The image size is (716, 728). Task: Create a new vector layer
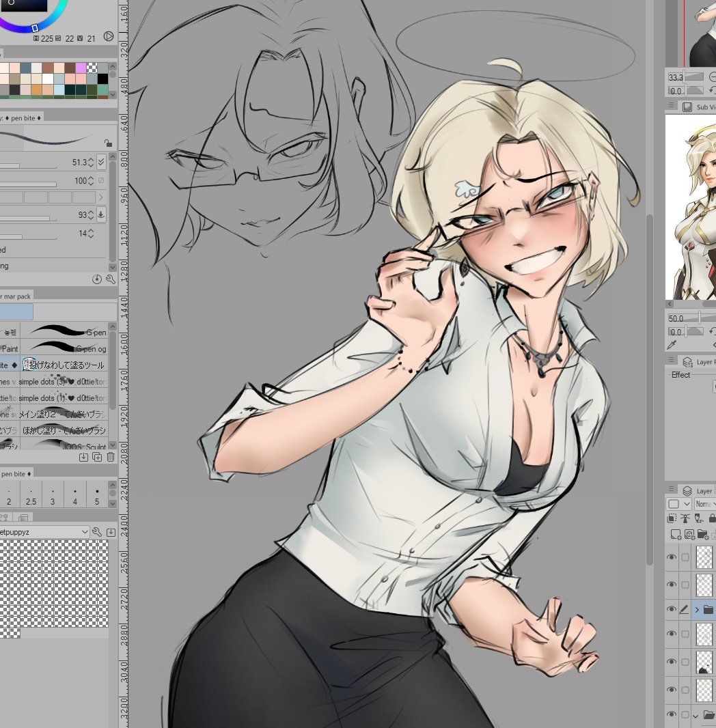689,535
